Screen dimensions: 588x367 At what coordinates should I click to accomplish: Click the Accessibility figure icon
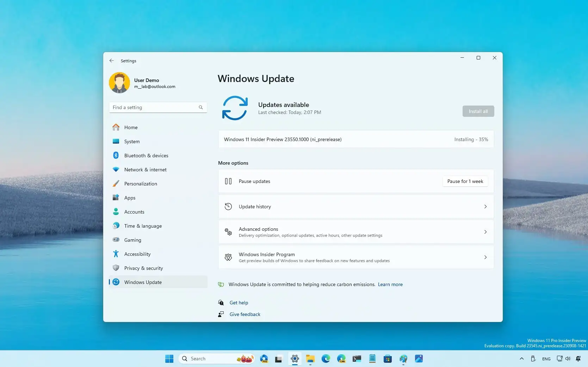(x=116, y=254)
